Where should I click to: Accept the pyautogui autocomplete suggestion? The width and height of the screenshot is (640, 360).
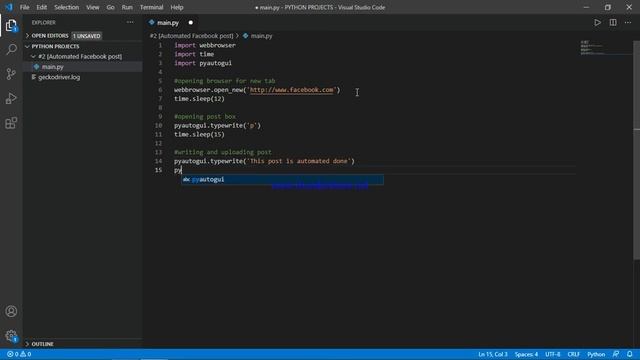coord(282,180)
